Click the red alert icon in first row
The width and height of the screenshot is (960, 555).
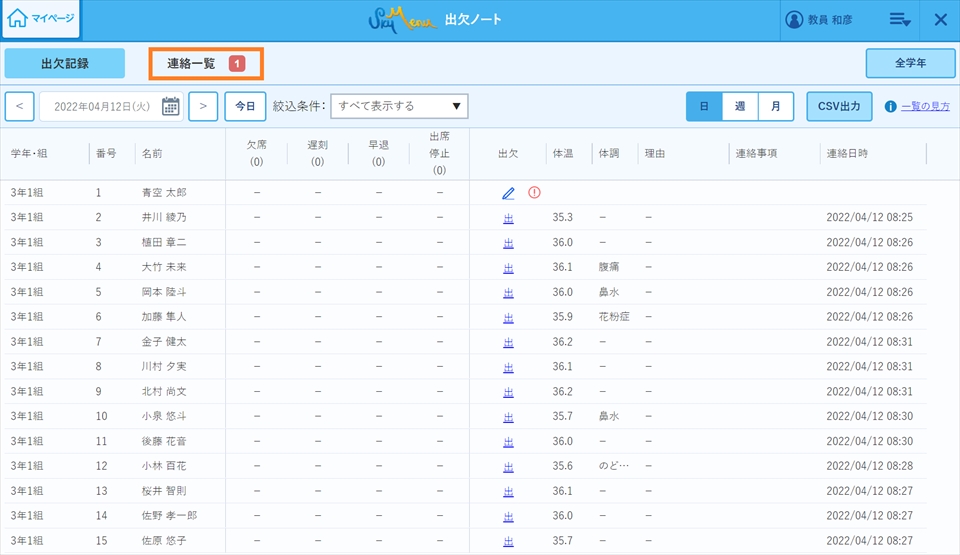click(534, 192)
